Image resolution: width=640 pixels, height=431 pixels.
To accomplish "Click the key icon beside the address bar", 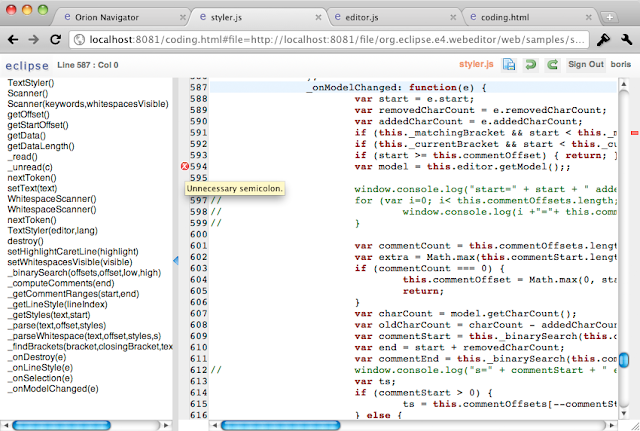I will click(x=603, y=40).
